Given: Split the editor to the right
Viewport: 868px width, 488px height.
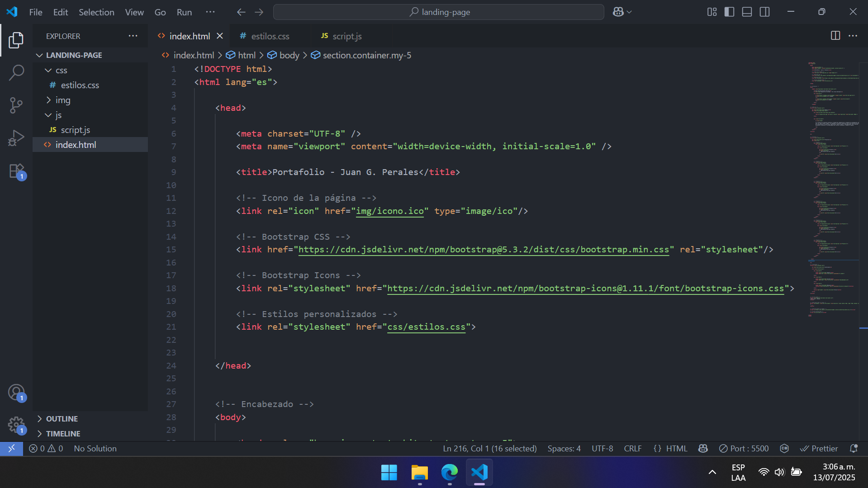Looking at the screenshot, I should click(835, 36).
